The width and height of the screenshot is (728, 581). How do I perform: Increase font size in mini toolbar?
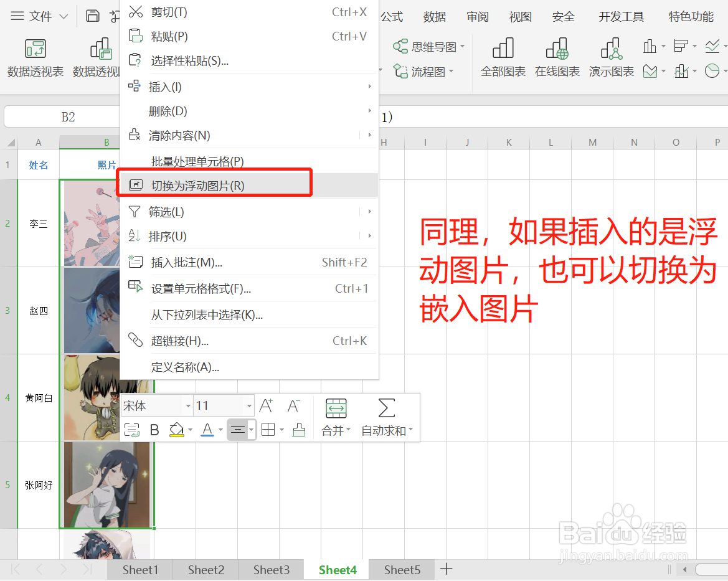point(265,405)
